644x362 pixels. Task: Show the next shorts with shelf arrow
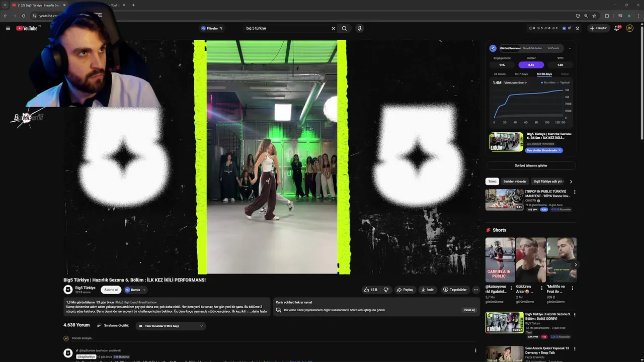click(x=576, y=264)
